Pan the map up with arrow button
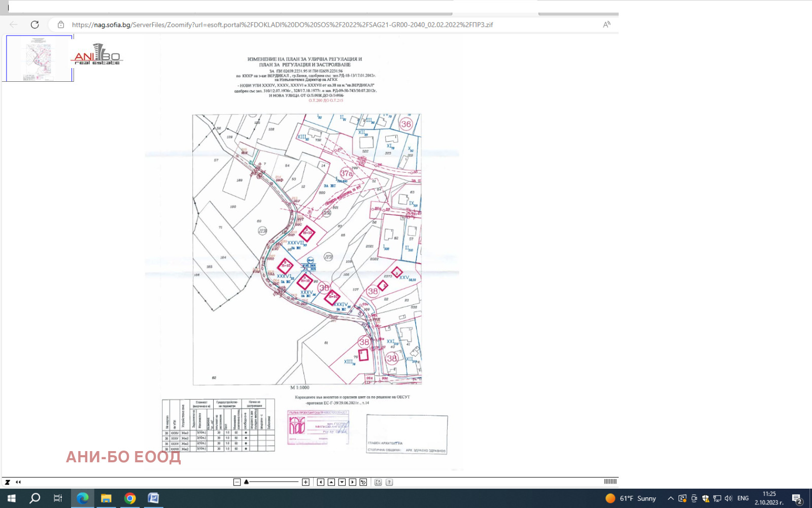This screenshot has height=508, width=812. tap(331, 482)
